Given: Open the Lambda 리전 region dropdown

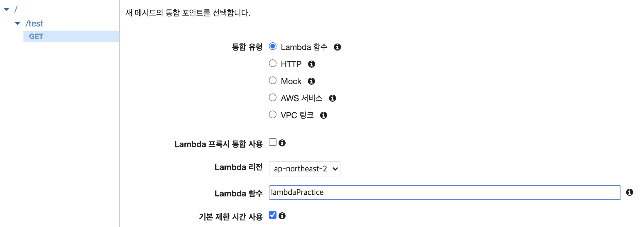Looking at the screenshot, I should (304, 169).
